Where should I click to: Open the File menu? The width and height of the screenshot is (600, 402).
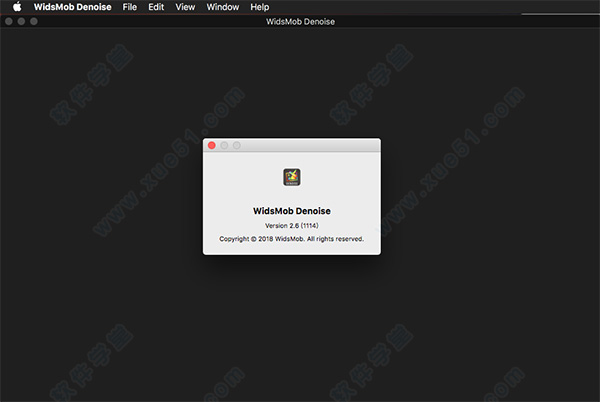click(130, 7)
